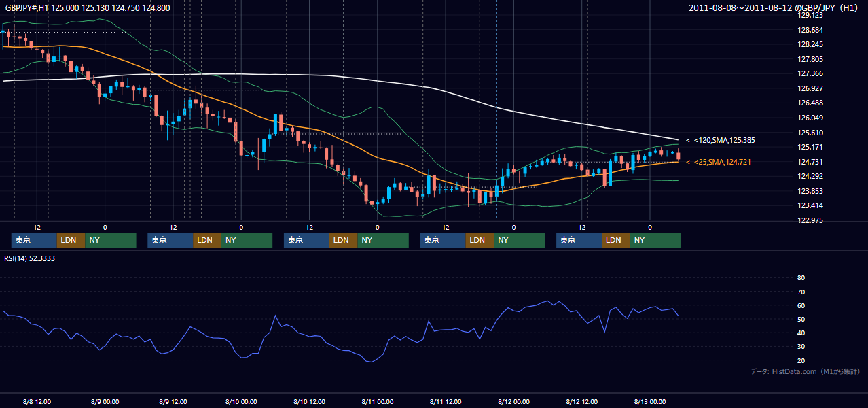The height and width of the screenshot is (408, 868).
Task: Click the 8/11 00:00 time axis label
Action: [378, 401]
